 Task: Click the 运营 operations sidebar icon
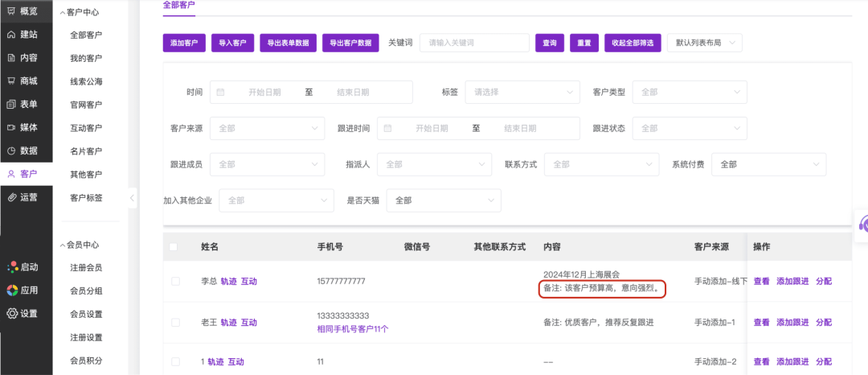(x=11, y=197)
